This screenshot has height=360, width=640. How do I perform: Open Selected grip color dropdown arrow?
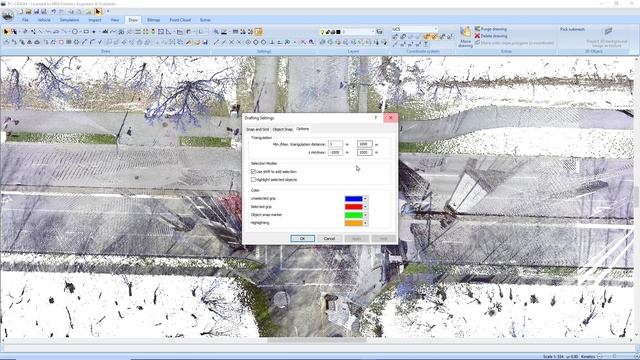pos(365,207)
